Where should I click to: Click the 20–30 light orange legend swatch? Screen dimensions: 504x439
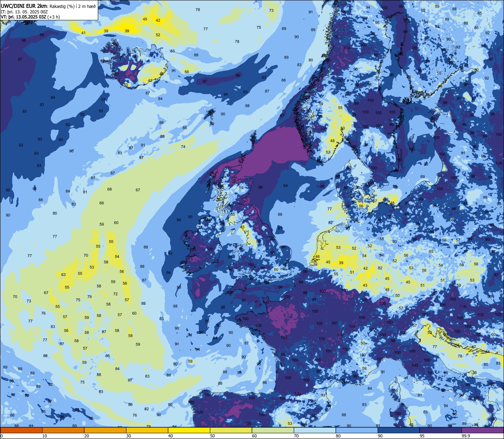tap(105, 430)
